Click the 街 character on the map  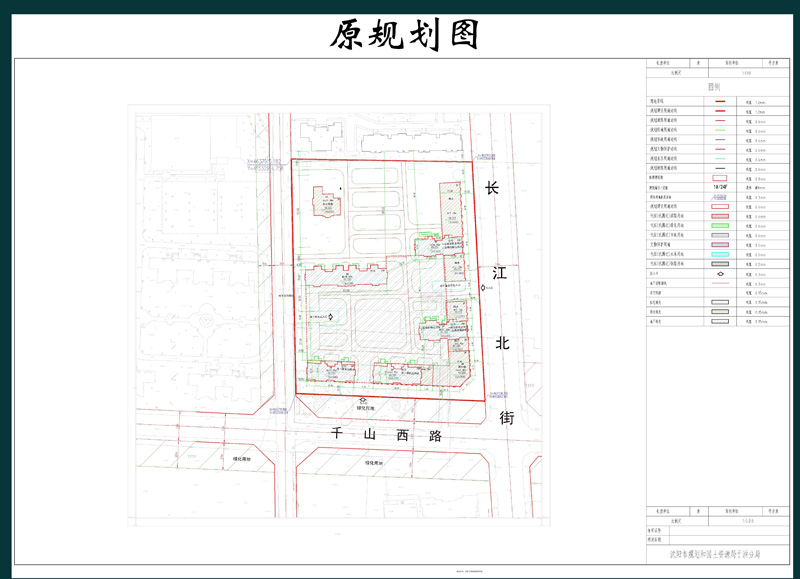507,418
